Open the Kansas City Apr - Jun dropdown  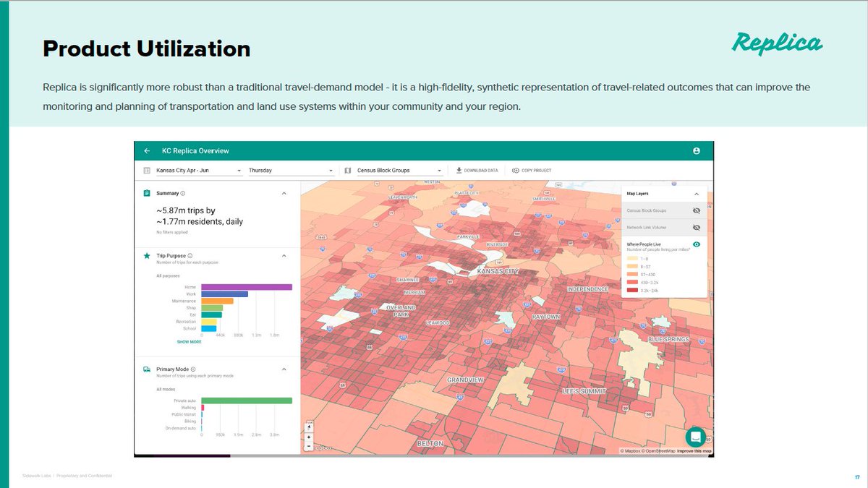tap(198, 171)
